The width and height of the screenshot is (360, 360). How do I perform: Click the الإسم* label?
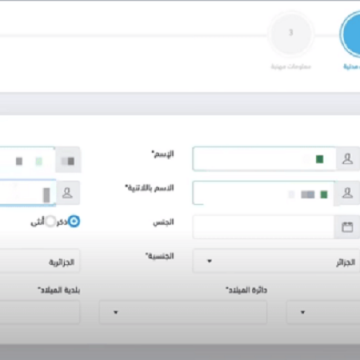[x=163, y=154]
